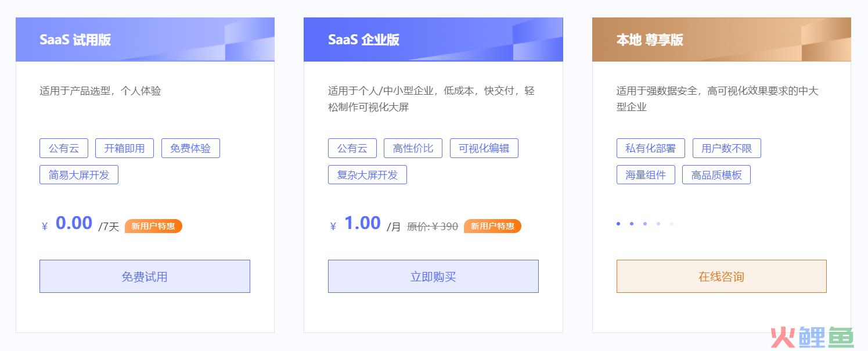Open the SaaS 企业版 card header
Viewport: 868px width, 351px height.
pos(433,40)
